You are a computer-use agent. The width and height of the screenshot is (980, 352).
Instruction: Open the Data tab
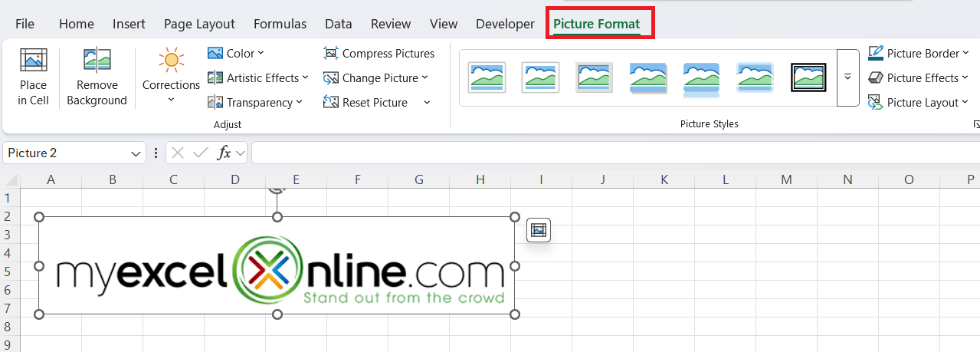click(x=338, y=24)
